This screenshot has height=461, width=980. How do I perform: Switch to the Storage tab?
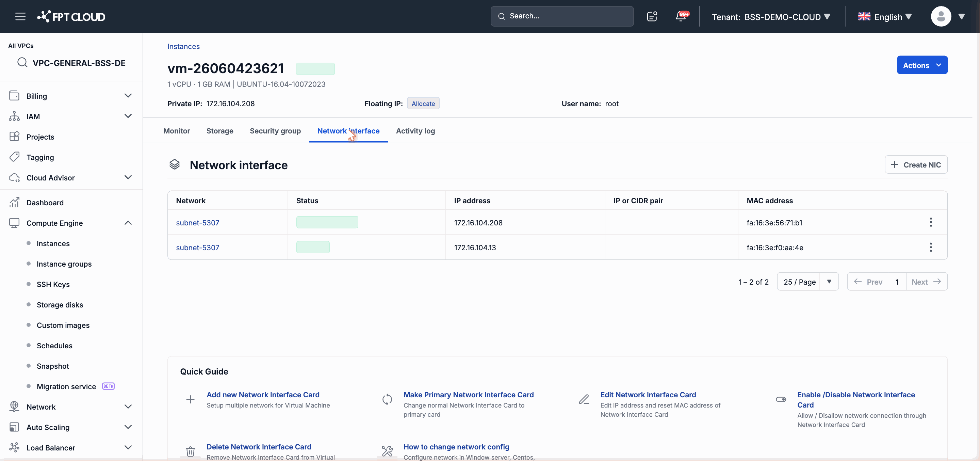tap(220, 131)
